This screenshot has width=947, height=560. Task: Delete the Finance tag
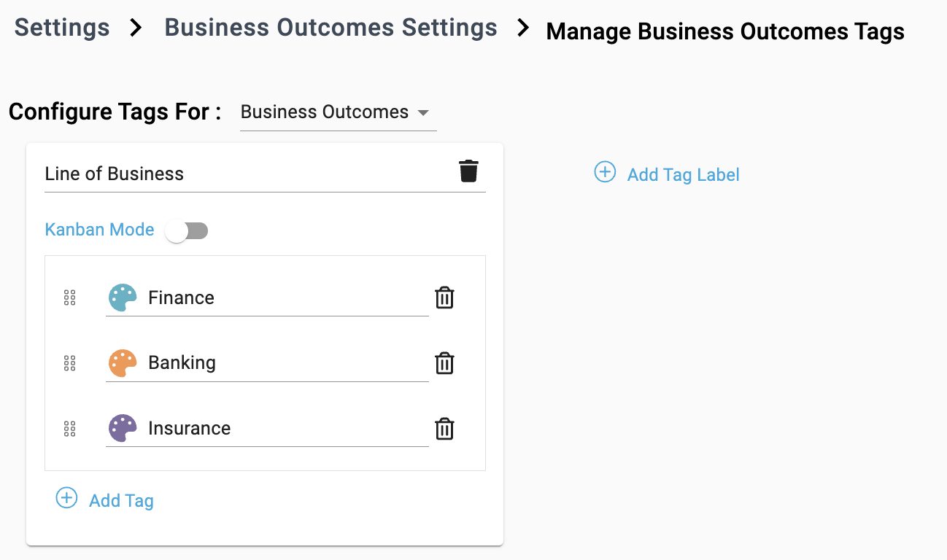click(444, 297)
